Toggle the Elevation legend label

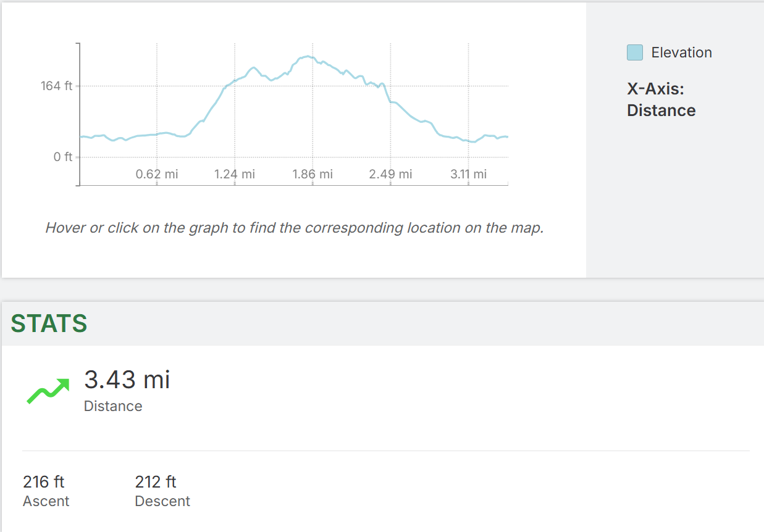coord(681,52)
